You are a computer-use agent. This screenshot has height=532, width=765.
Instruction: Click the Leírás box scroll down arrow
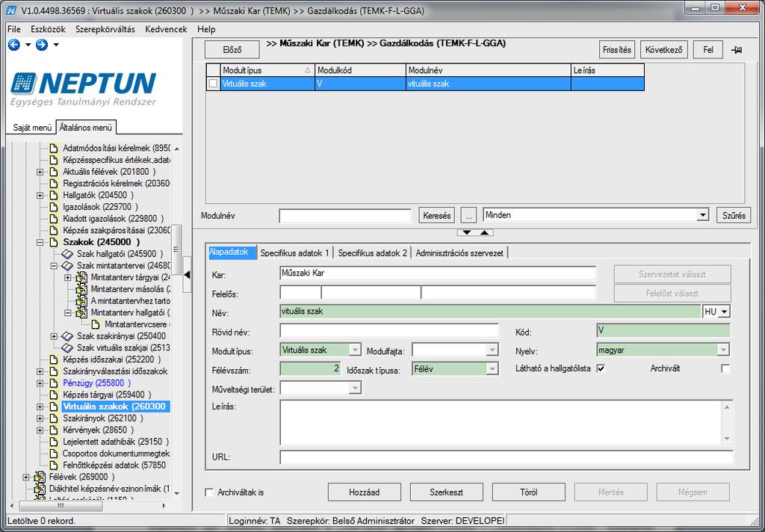727,439
